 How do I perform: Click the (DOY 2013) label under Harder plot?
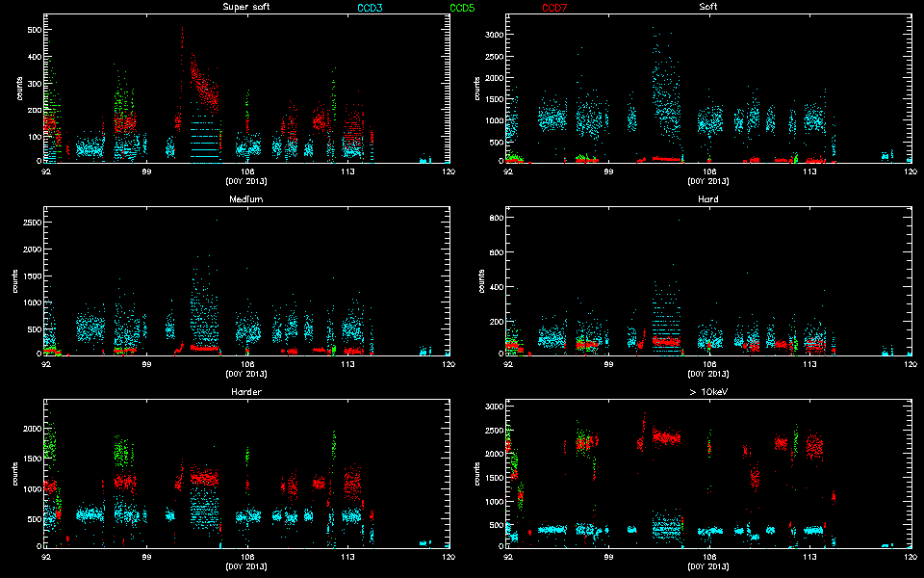click(245, 565)
